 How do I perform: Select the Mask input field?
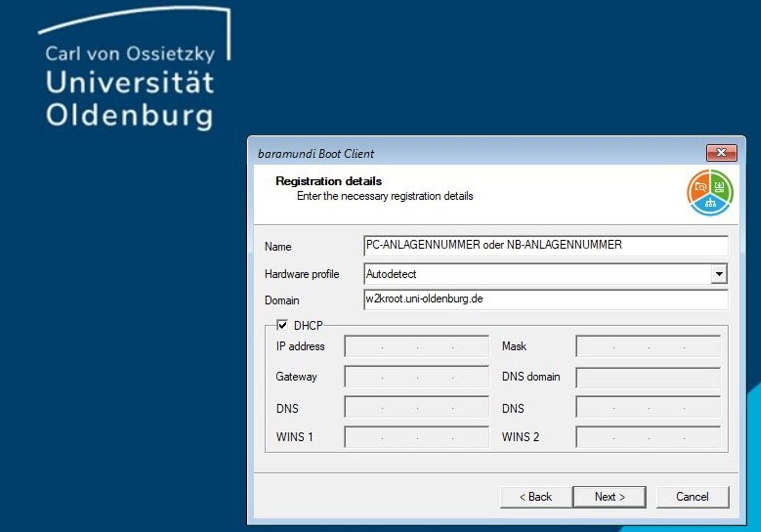(x=648, y=347)
